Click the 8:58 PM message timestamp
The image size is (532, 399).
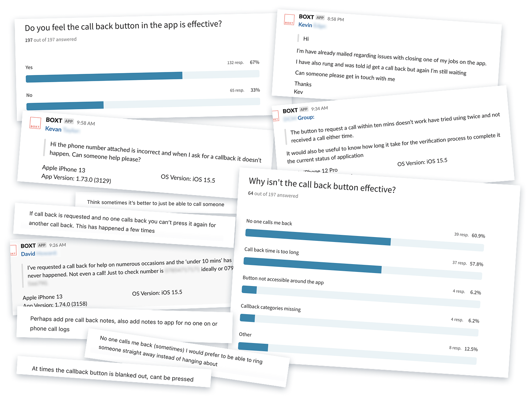(x=336, y=19)
